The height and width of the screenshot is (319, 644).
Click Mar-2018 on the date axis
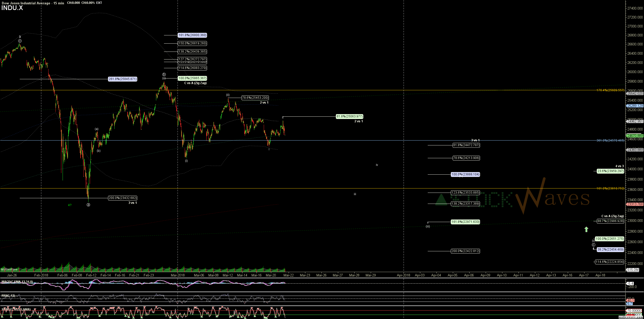(x=178, y=275)
